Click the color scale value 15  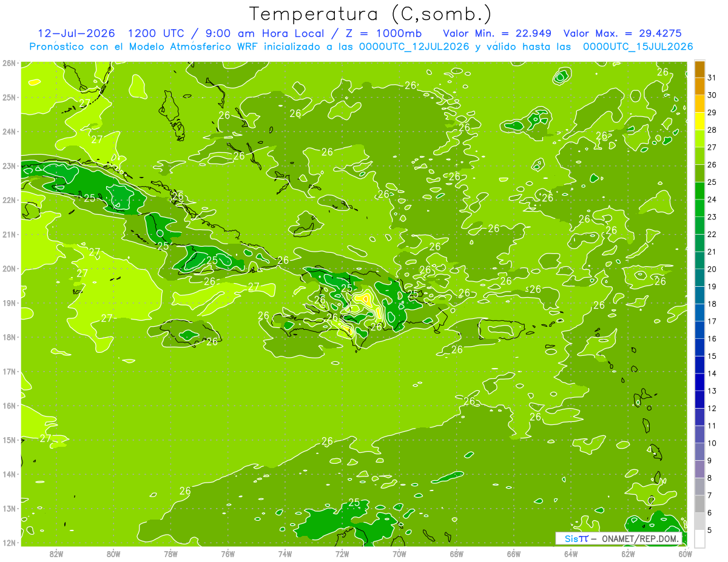click(712, 356)
